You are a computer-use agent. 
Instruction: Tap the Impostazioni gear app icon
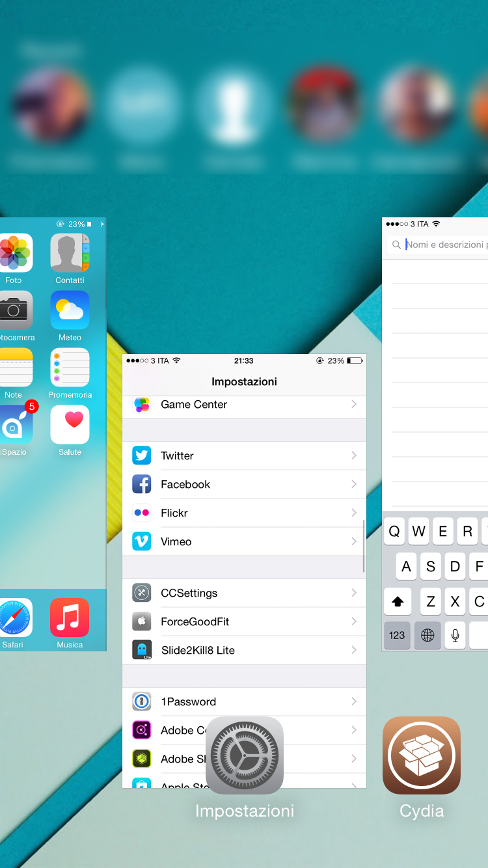click(245, 755)
